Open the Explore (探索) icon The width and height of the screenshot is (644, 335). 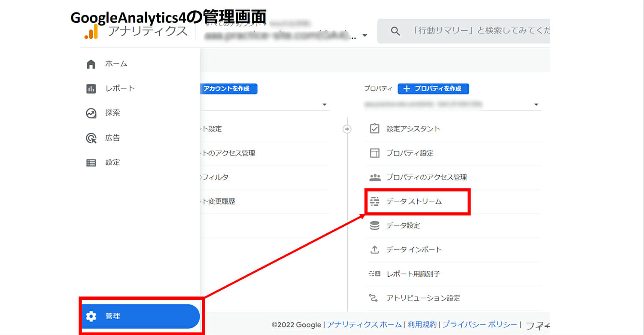click(91, 113)
